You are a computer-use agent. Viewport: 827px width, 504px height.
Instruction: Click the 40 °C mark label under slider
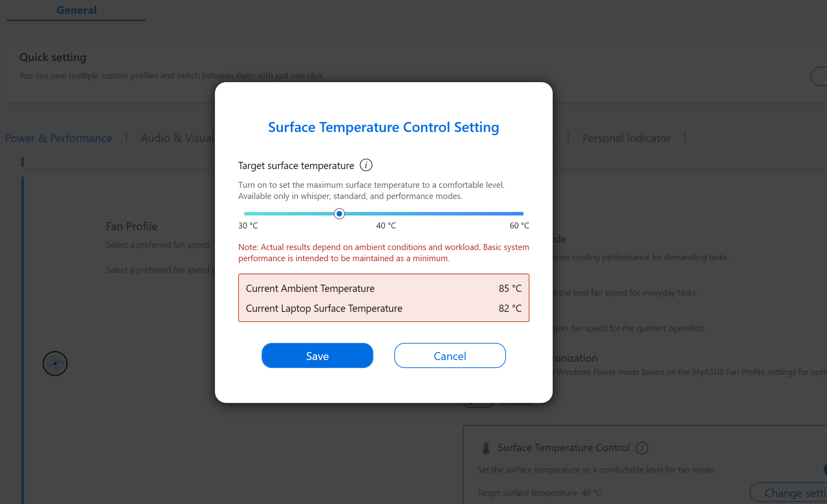click(386, 226)
